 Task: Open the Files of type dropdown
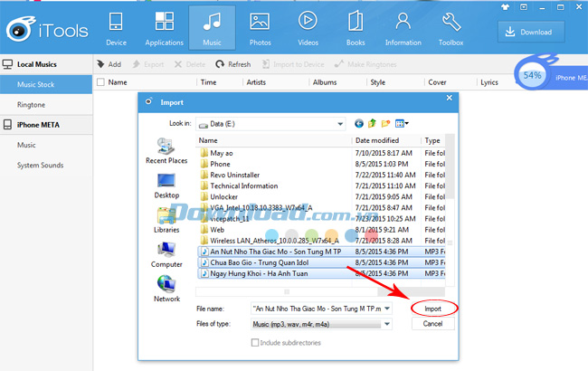click(x=387, y=324)
